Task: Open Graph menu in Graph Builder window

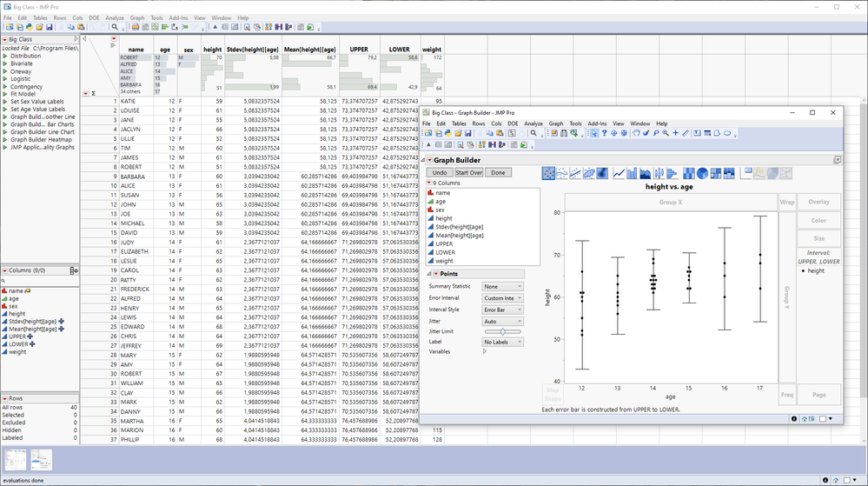Action: click(x=556, y=123)
